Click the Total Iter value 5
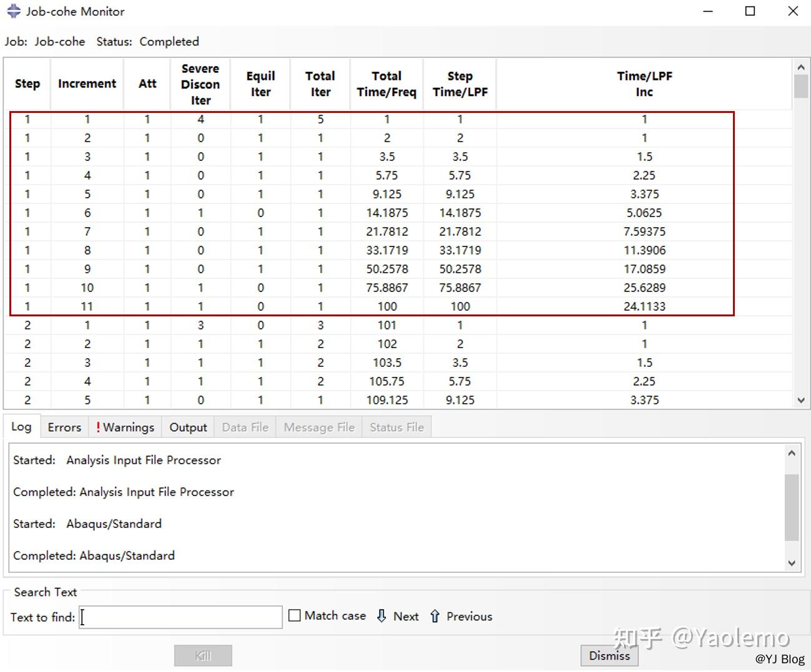 point(320,119)
